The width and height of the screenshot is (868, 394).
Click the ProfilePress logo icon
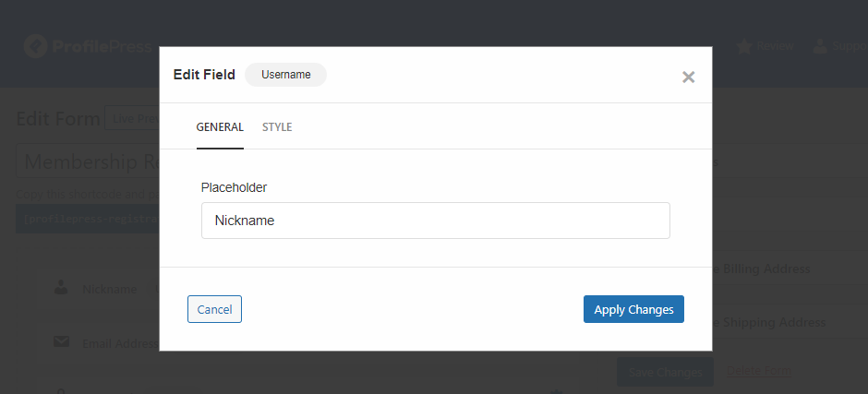(x=35, y=45)
